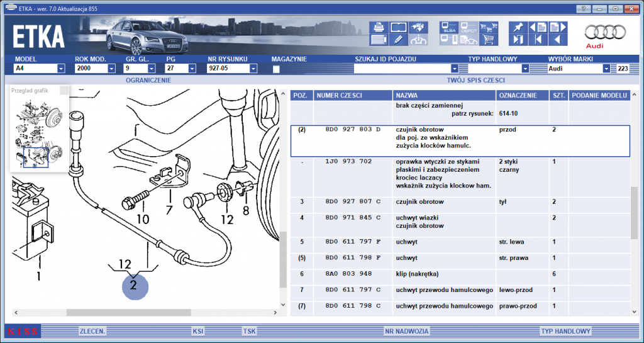Click the parts list icon below printer
This screenshot has height=343, width=644.
click(379, 40)
